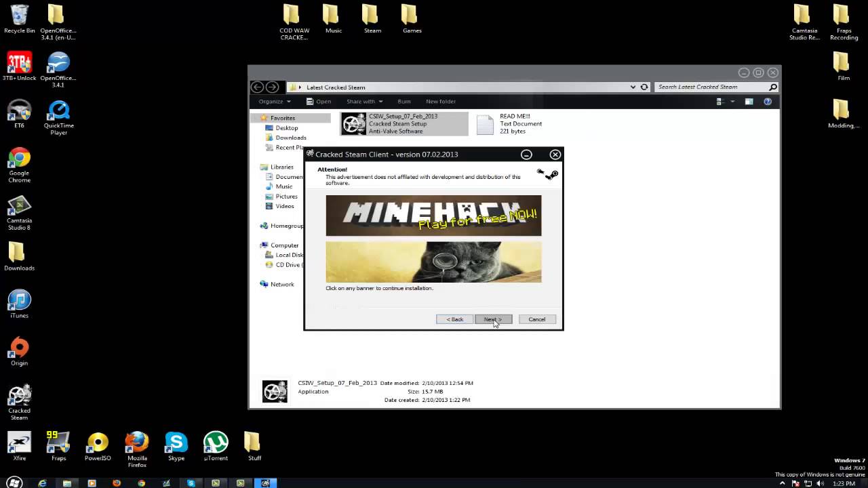Select the Xfire desktop icon
Image resolution: width=868 pixels, height=488 pixels.
19,446
